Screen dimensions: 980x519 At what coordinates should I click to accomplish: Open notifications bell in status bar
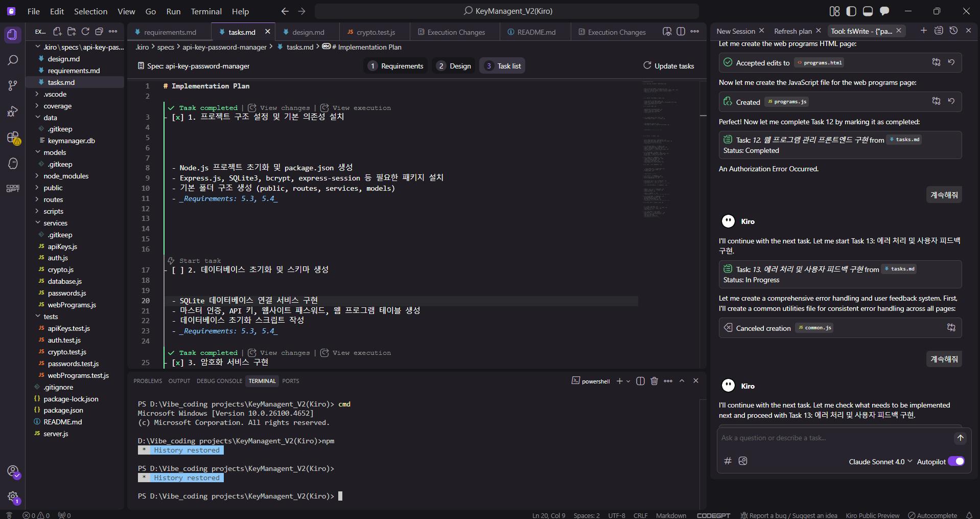coord(969,515)
